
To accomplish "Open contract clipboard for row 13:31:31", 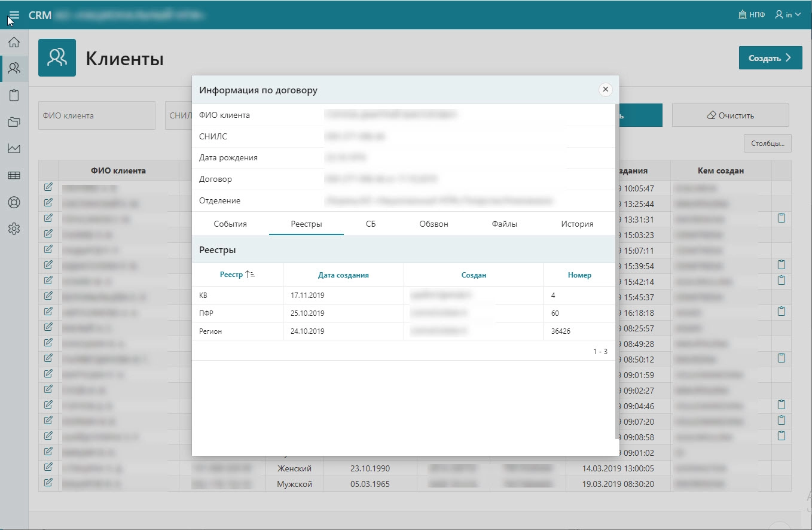I will (781, 218).
